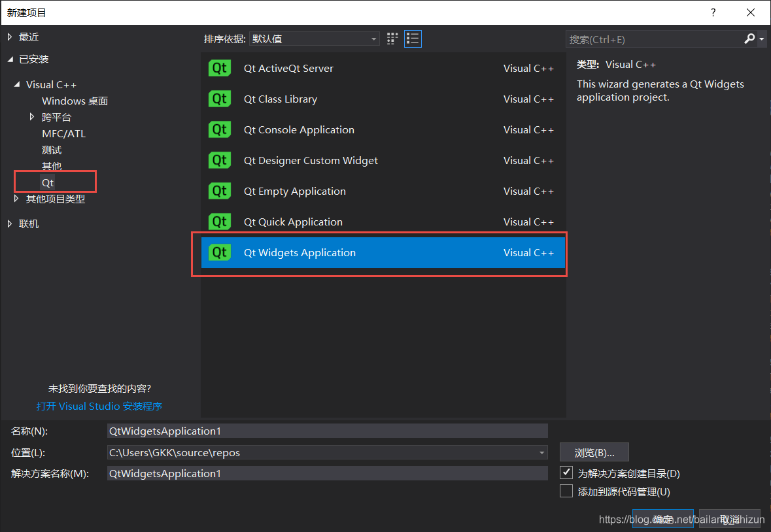Select Windows 桌面 category
Viewport: 771px width, 532px height.
pos(75,101)
